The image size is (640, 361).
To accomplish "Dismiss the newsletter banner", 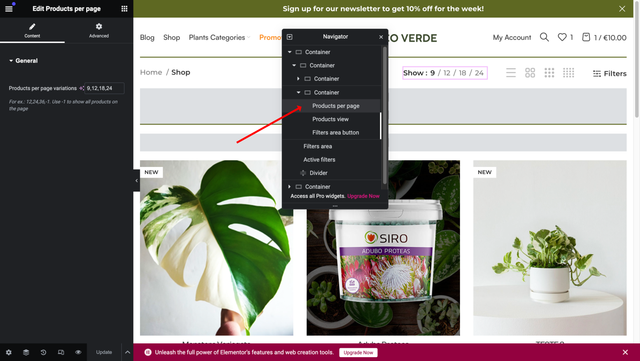I will click(x=622, y=9).
